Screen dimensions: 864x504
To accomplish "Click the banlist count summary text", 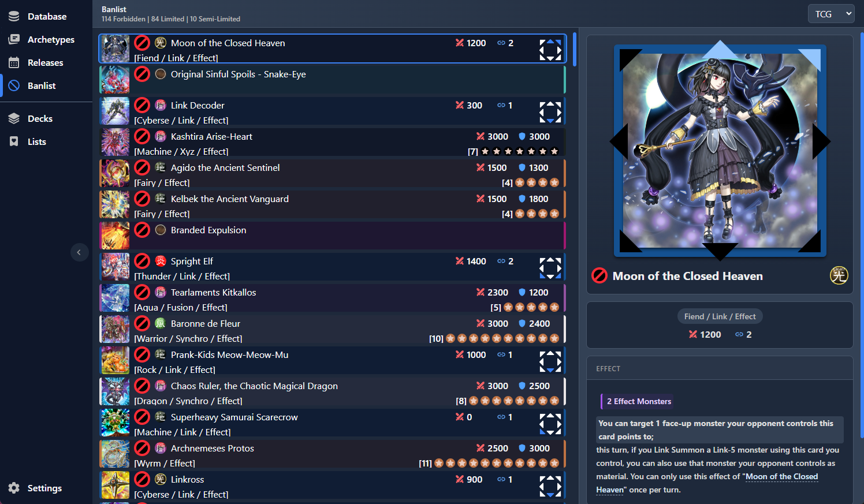I will tap(171, 19).
